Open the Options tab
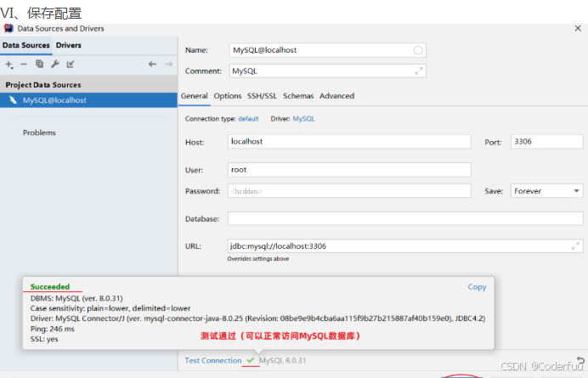Viewport: 588px width, 378px height. click(x=228, y=96)
